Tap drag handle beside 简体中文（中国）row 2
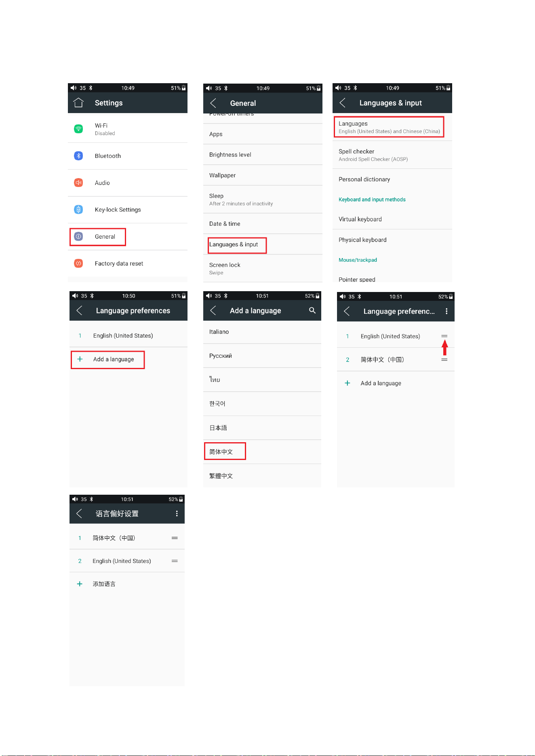 point(444,359)
